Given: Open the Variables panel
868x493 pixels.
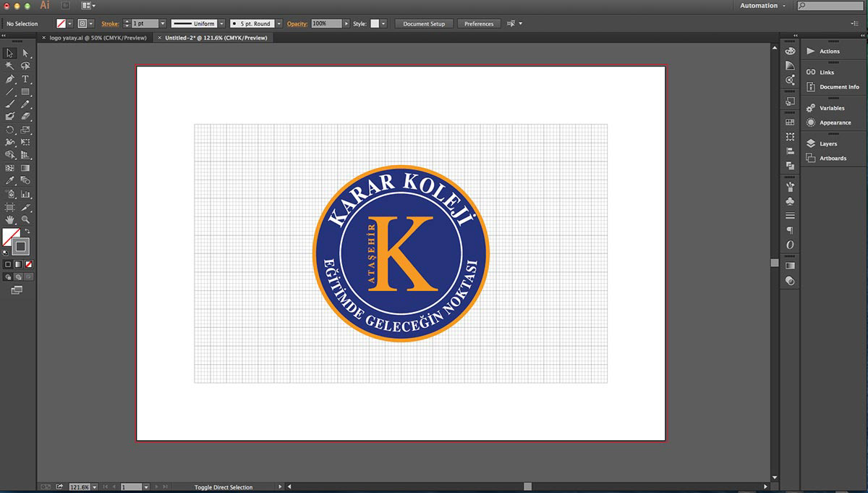Looking at the screenshot, I should [x=833, y=108].
